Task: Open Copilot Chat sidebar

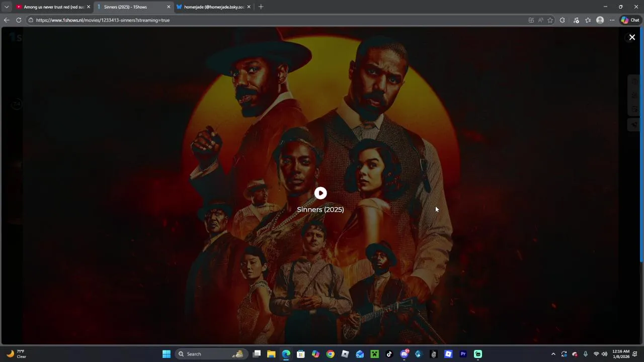Action: (x=630, y=20)
